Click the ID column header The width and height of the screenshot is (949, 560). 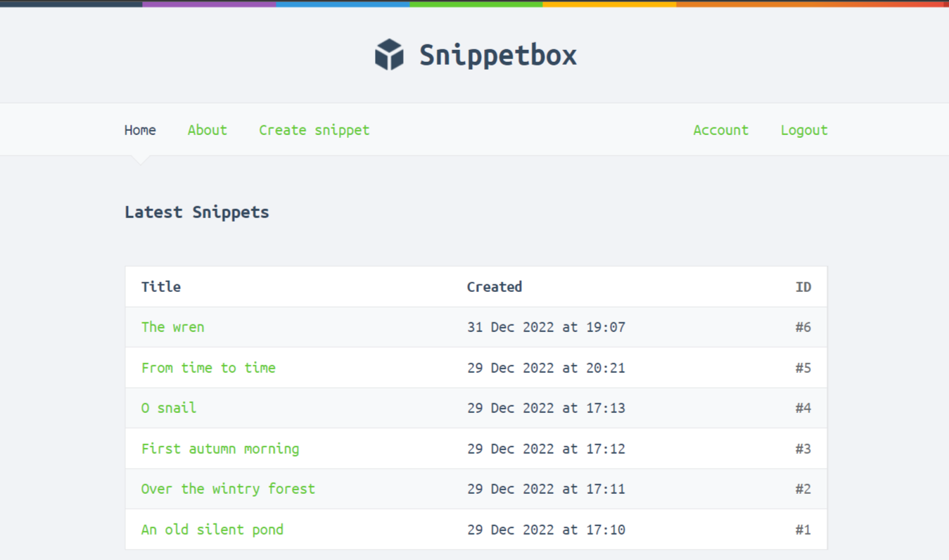[x=803, y=287]
